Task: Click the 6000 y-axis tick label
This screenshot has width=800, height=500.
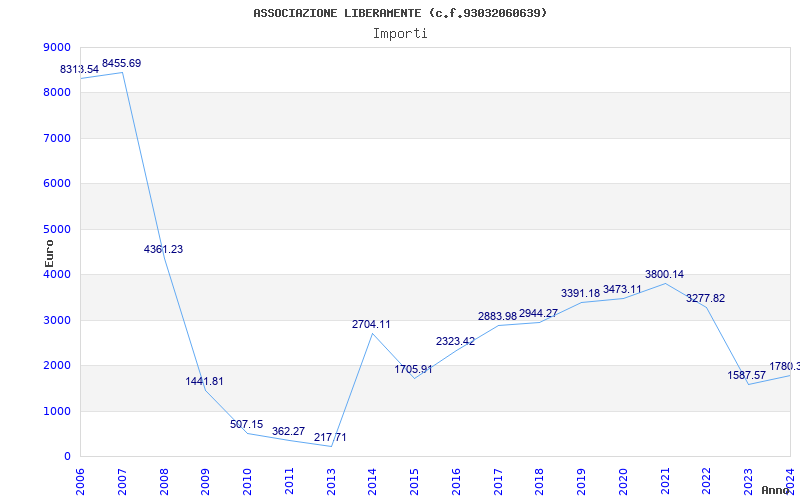Action: point(55,184)
